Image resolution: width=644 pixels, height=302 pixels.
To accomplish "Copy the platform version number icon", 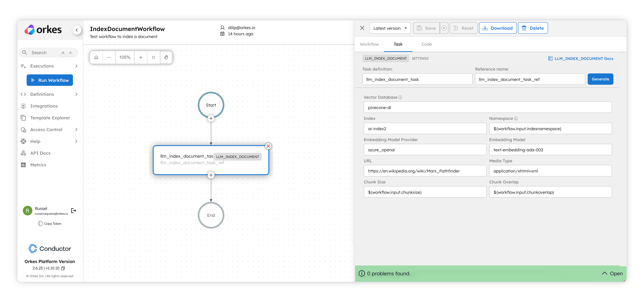I will tap(63, 268).
